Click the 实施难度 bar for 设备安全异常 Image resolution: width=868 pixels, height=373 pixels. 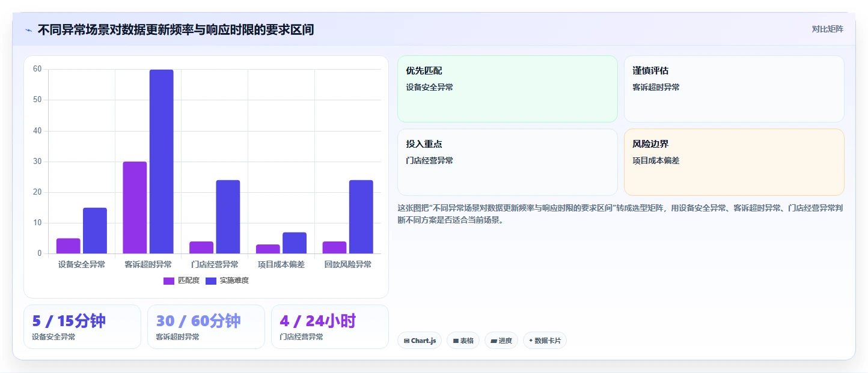[95, 231]
